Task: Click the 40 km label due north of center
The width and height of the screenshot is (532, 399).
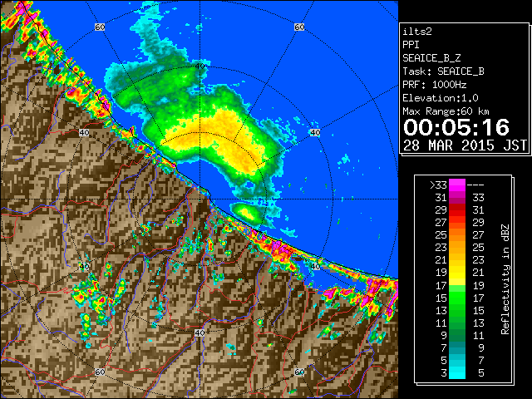Action: click(199, 66)
